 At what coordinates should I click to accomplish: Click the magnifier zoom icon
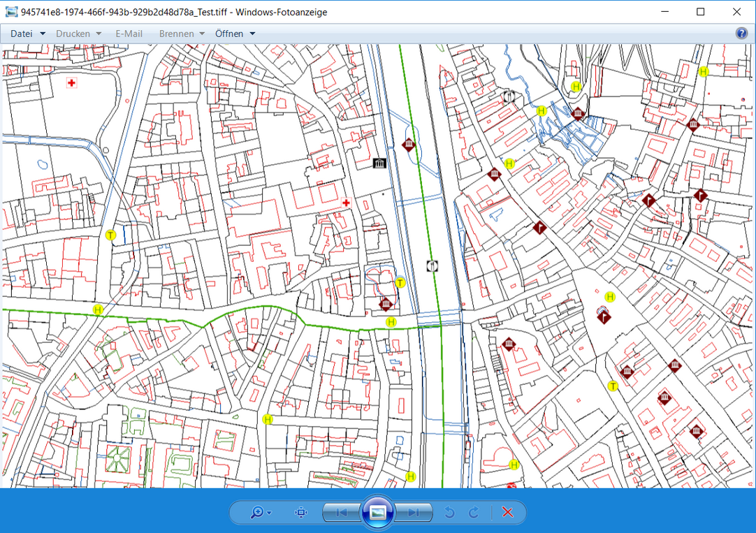pos(259,512)
